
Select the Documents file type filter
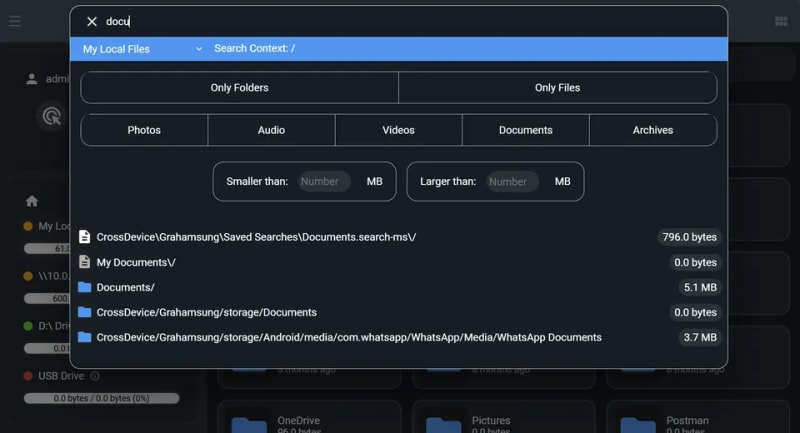point(525,130)
